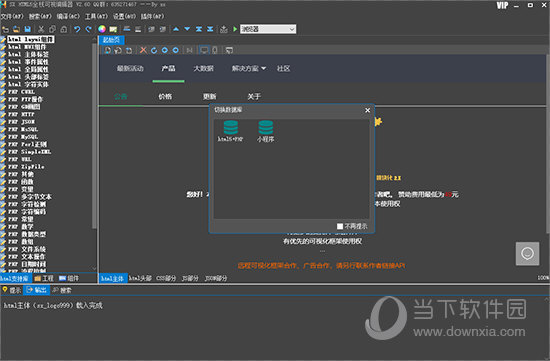Image resolution: width=550 pixels, height=361 pixels.
Task: Switch to the CSS部分 tab
Action: pyautogui.click(x=166, y=278)
